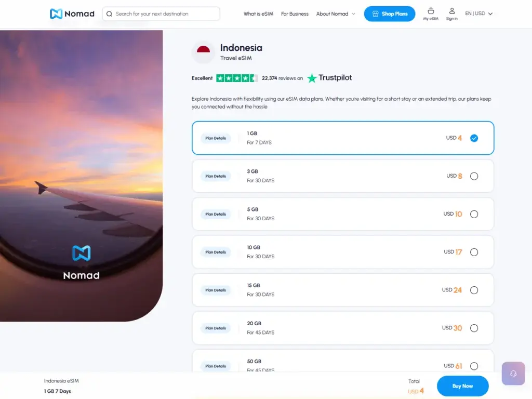Open the support chat headset icon
This screenshot has width=532, height=399.
[513, 374]
